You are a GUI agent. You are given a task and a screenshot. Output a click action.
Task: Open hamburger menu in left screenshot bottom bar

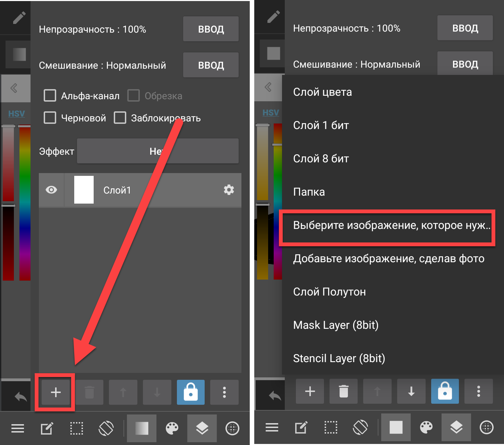(x=18, y=429)
